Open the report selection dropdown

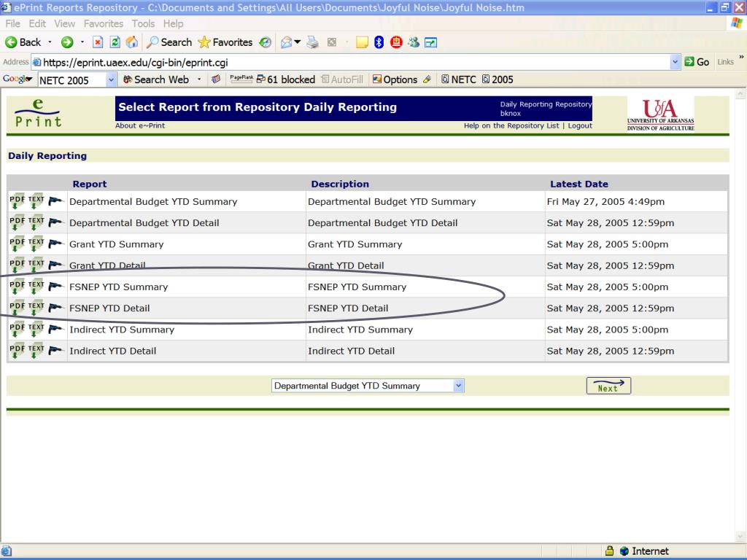[x=458, y=386]
